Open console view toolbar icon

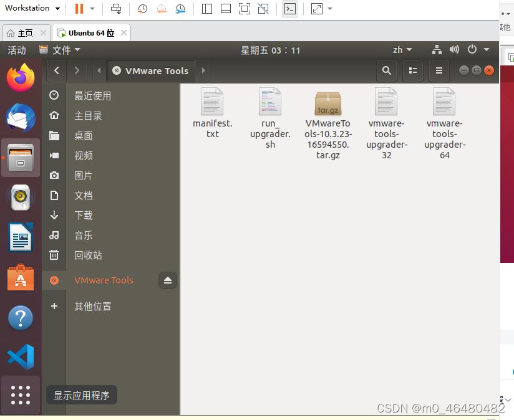tap(290, 9)
